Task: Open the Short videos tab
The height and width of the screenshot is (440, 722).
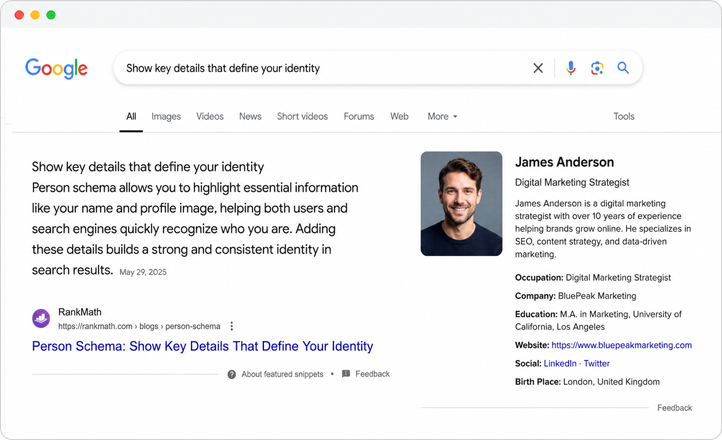Action: tap(302, 116)
